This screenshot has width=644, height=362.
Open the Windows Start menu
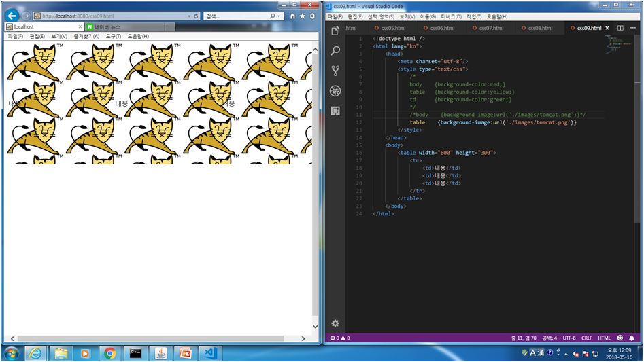coord(11,353)
